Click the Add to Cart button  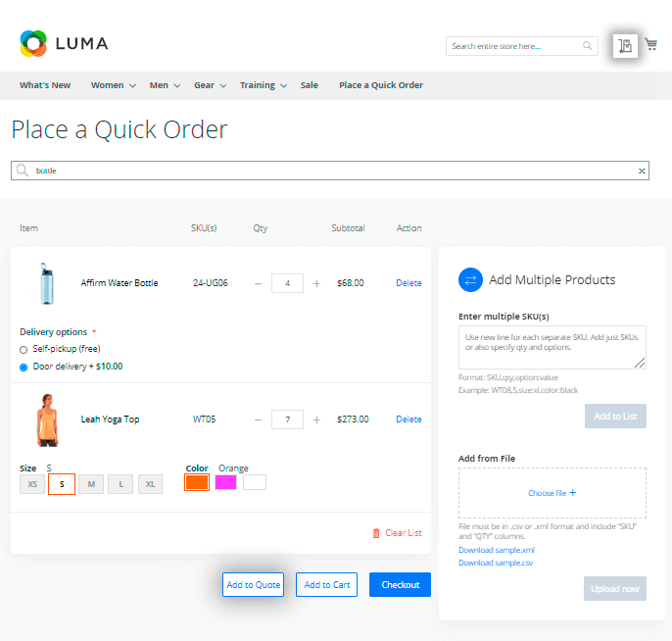coord(326,584)
